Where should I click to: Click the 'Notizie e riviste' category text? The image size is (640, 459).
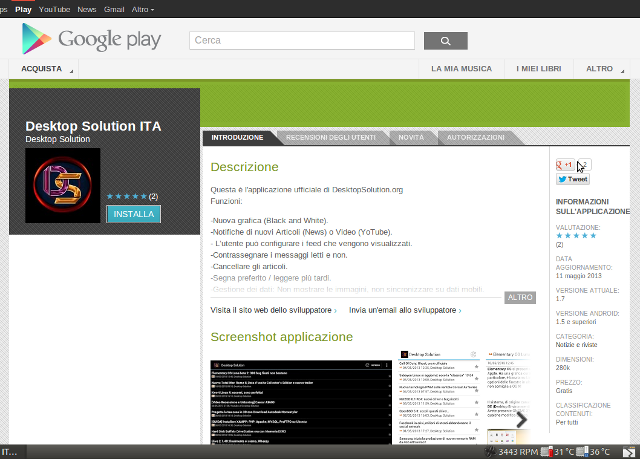coord(576,345)
